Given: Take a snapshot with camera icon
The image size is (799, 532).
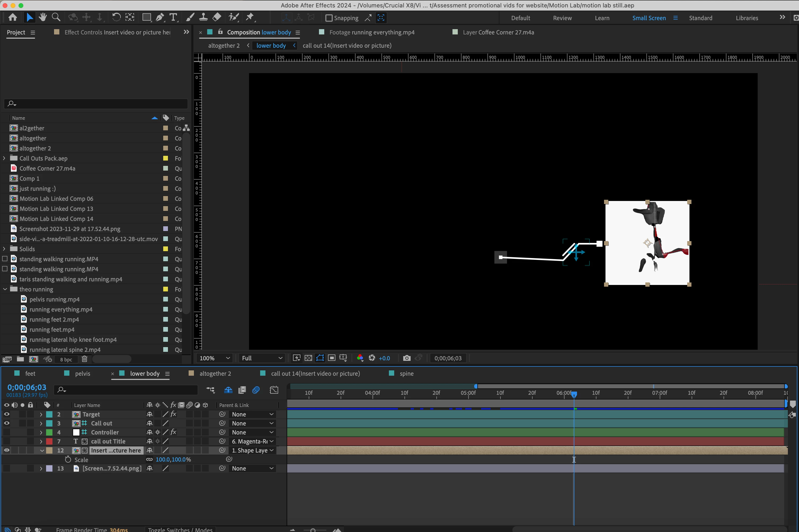Looking at the screenshot, I should 406,358.
